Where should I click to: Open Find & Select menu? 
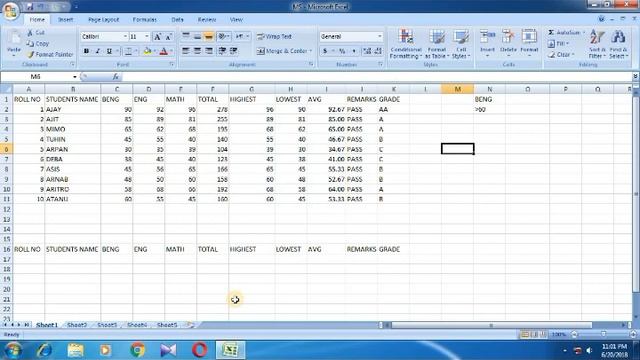point(618,44)
